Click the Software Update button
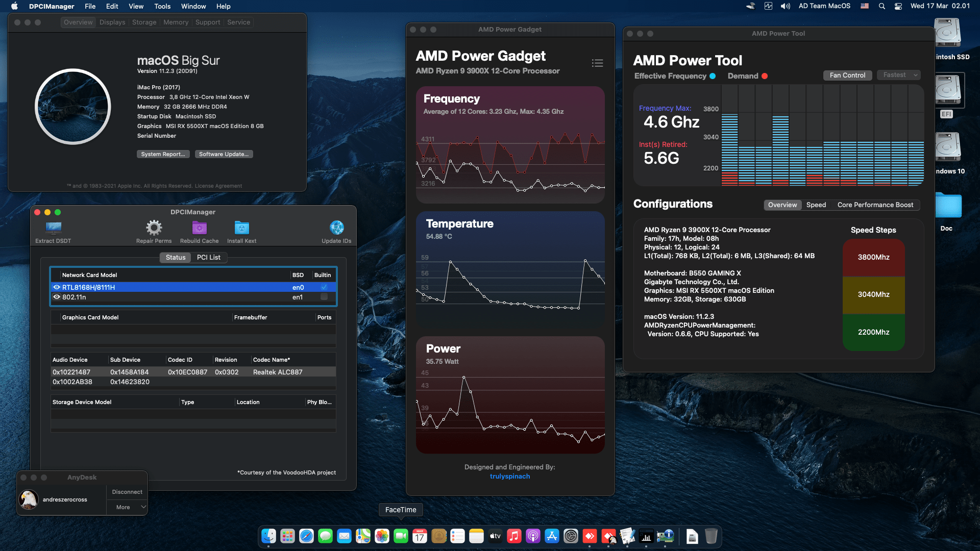Screen dimensions: 980x551 224,154
